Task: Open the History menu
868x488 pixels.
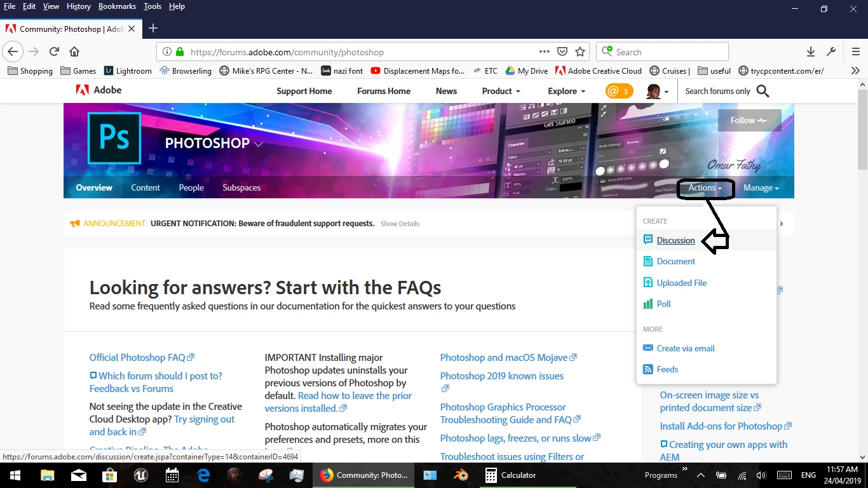Action: click(79, 6)
